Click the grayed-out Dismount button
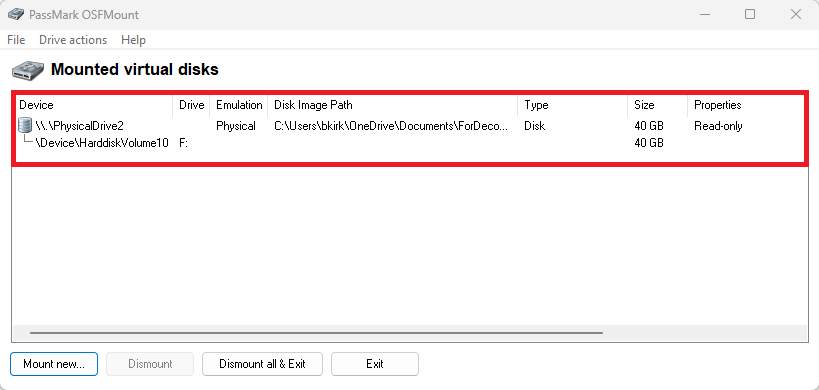This screenshot has height=390, width=819. (x=150, y=364)
